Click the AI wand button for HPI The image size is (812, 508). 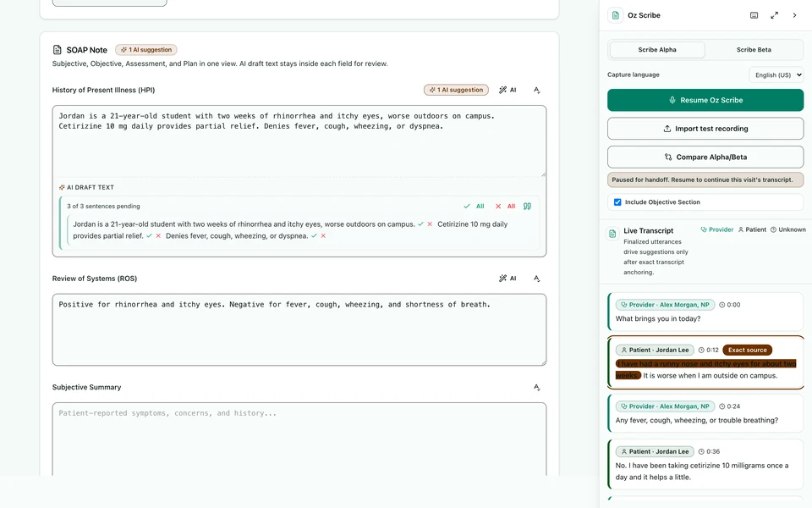507,90
